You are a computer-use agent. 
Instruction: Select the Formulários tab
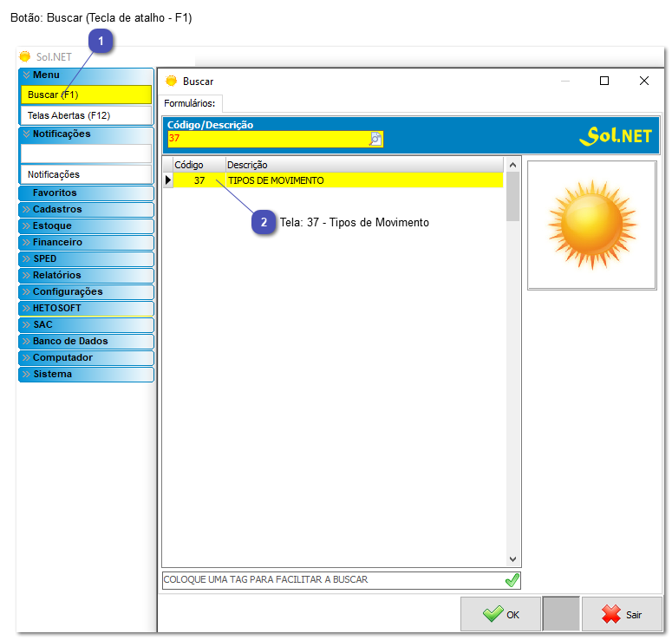tap(190, 103)
